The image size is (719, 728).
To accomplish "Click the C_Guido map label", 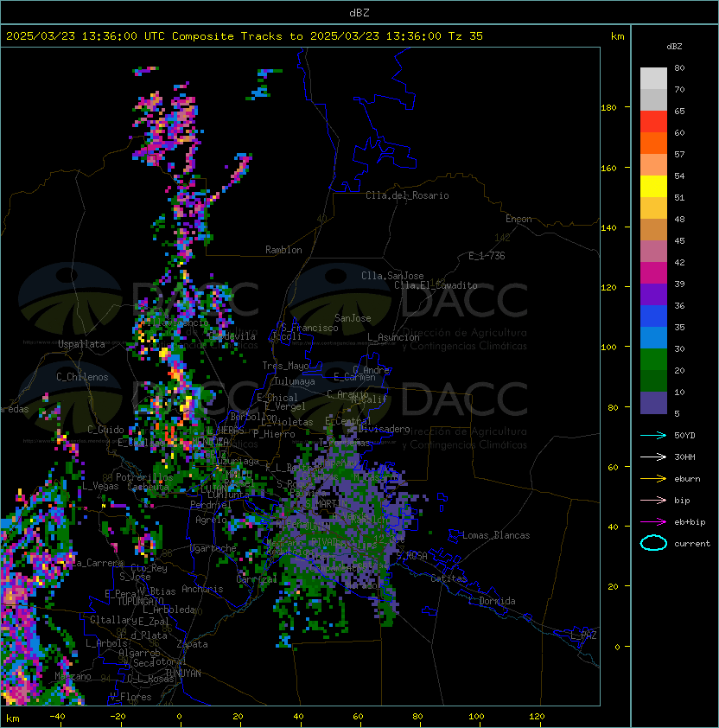I will click(x=105, y=430).
